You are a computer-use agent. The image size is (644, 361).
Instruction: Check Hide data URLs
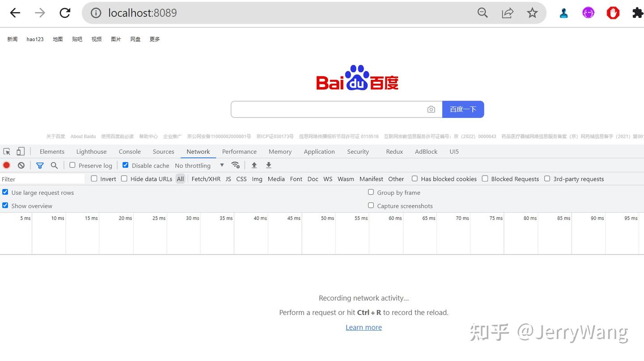pyautogui.click(x=124, y=178)
